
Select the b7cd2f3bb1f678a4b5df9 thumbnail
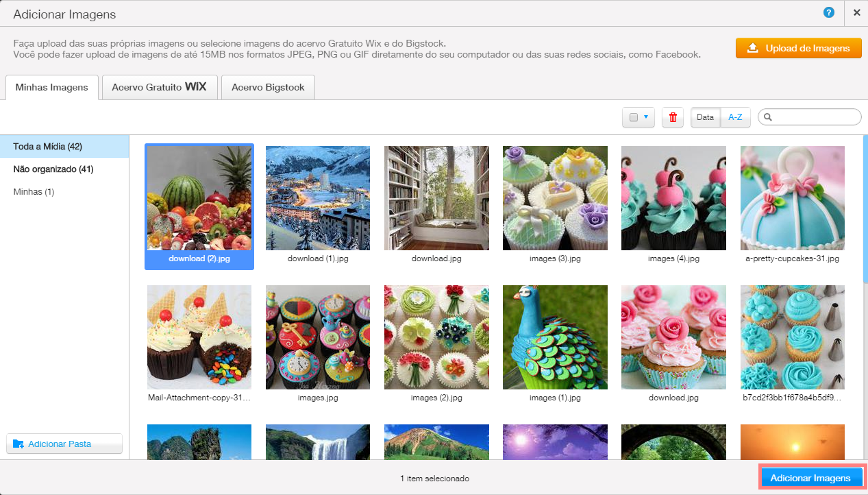tap(793, 337)
